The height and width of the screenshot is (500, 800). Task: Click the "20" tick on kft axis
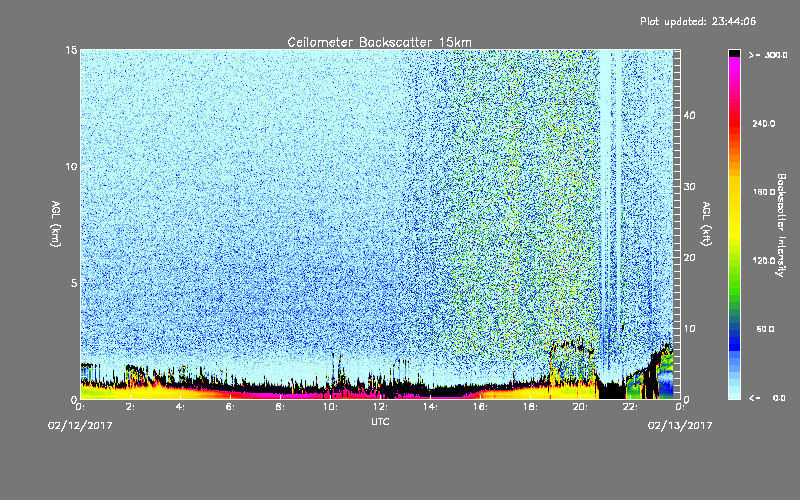point(689,258)
